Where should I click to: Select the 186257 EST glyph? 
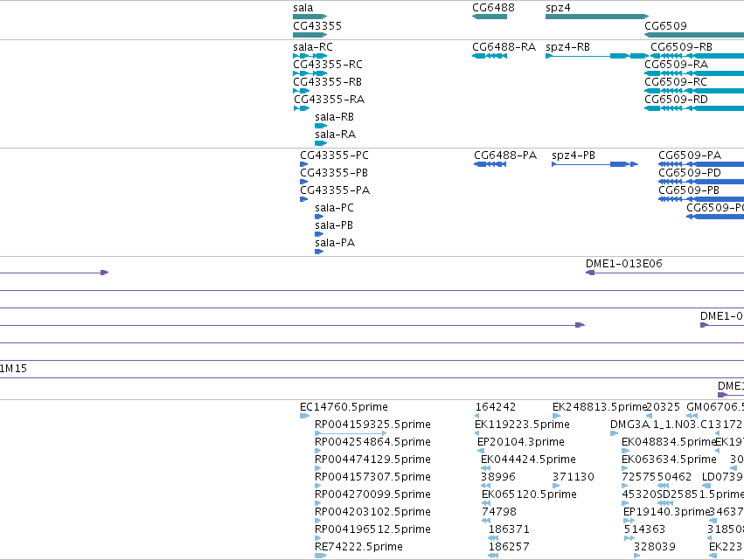(493, 556)
